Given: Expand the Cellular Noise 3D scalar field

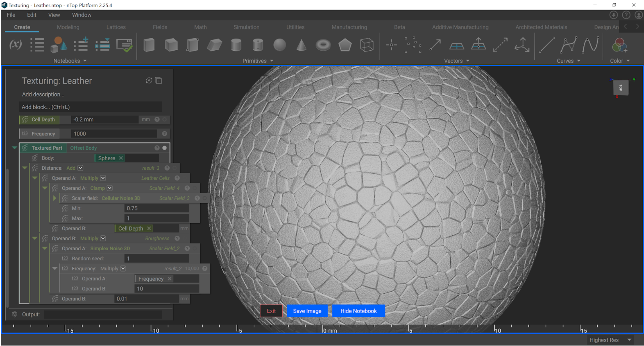Looking at the screenshot, I should click(x=54, y=198).
